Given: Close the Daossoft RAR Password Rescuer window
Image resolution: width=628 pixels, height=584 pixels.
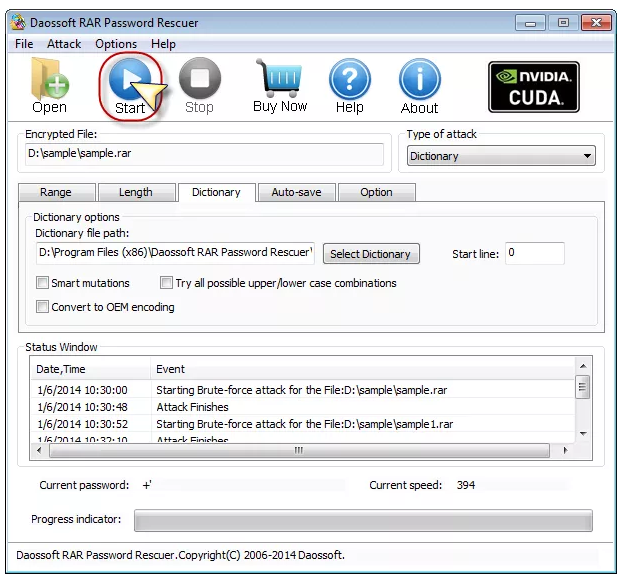Looking at the screenshot, I should (x=596, y=23).
